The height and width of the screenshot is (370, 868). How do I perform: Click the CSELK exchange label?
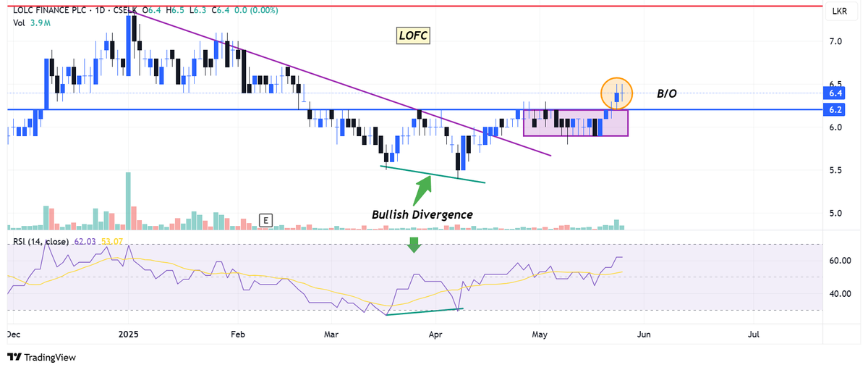click(124, 11)
